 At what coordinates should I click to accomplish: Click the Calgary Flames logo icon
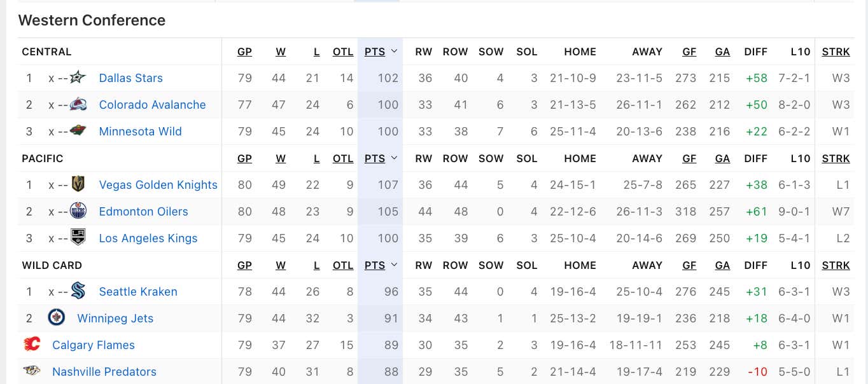31,345
